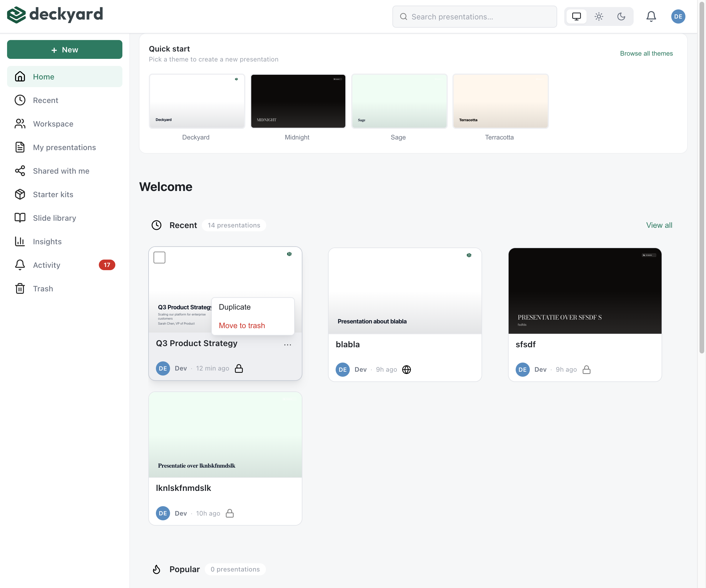The width and height of the screenshot is (706, 588).
Task: Open Starter kits
Action: coord(64,195)
